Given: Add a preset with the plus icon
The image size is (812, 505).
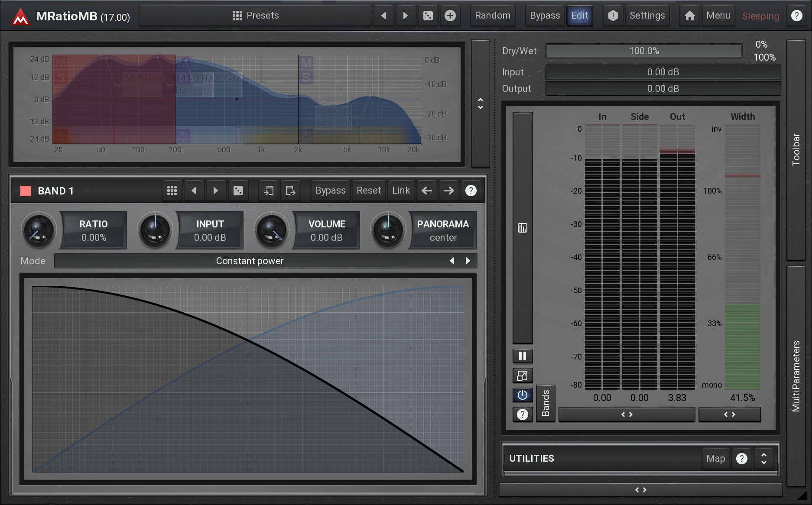Looking at the screenshot, I should (x=450, y=16).
